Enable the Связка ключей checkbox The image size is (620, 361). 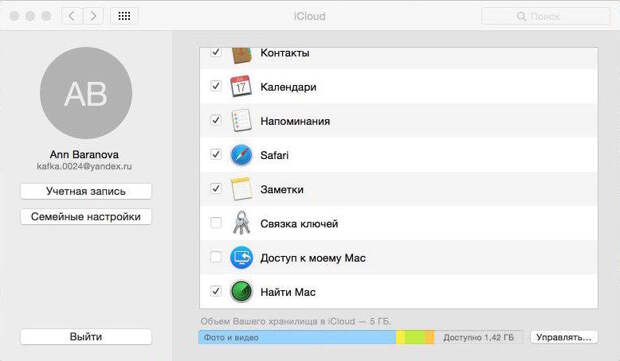(216, 223)
